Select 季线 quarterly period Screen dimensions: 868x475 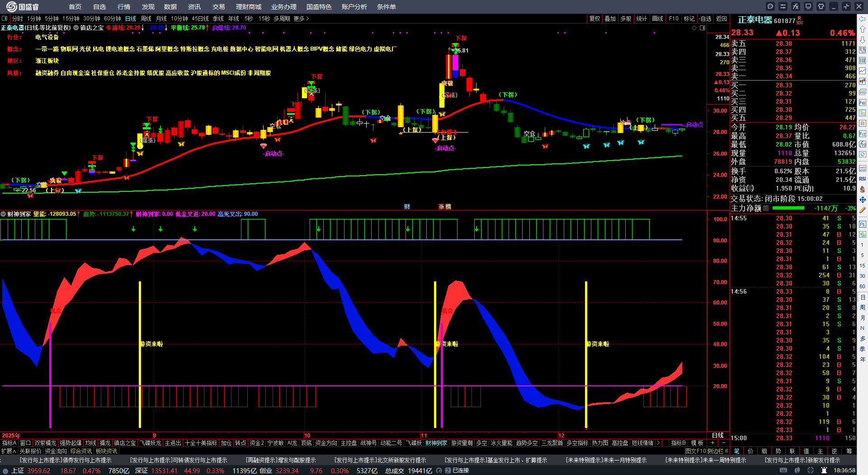[x=218, y=19]
